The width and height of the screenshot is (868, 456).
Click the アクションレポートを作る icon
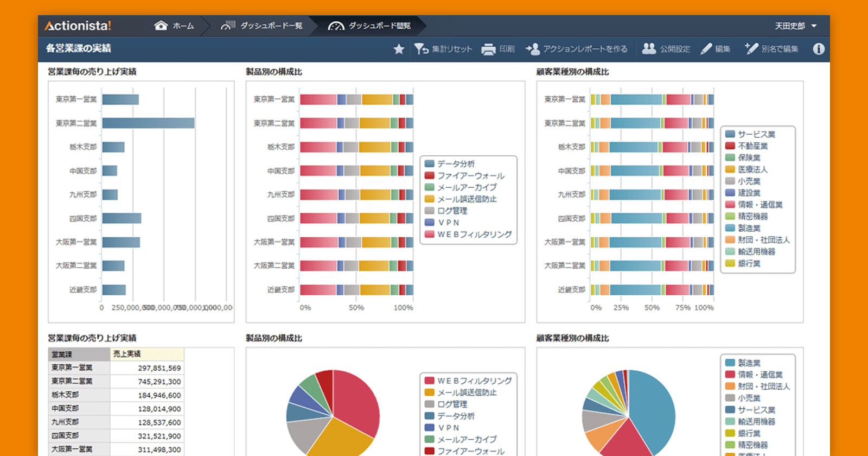533,49
